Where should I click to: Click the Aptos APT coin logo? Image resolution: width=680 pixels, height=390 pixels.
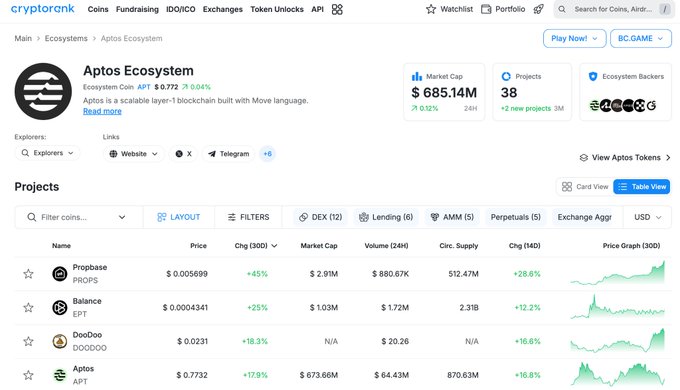(59, 375)
